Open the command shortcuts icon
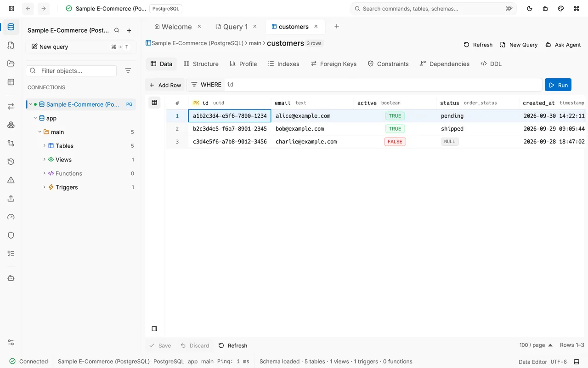 click(x=577, y=8)
